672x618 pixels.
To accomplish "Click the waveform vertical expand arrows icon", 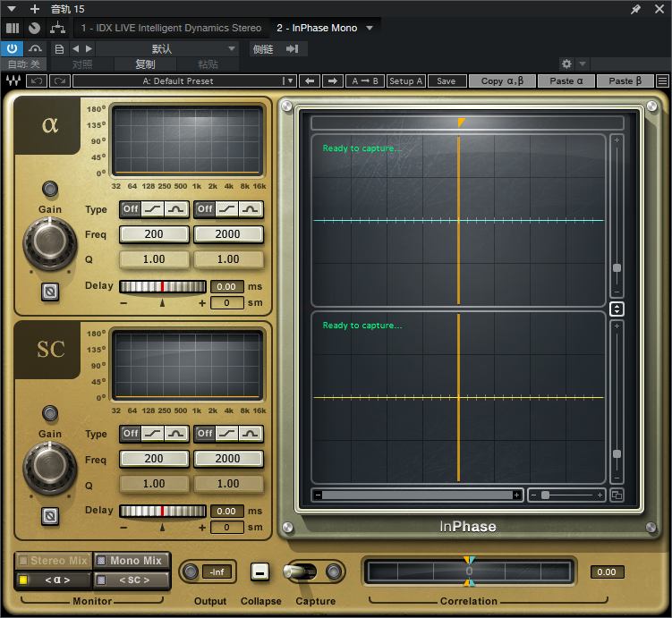I will click(x=617, y=309).
